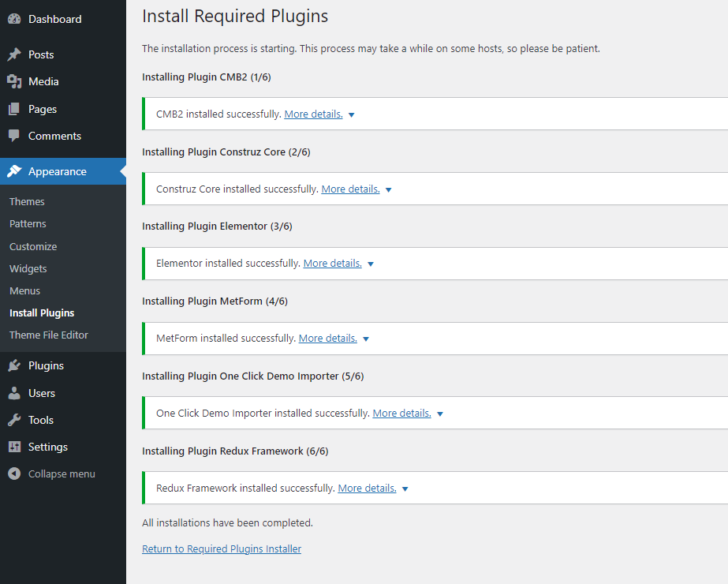Image resolution: width=728 pixels, height=584 pixels.
Task: Go to Themes submenu
Action: (27, 201)
